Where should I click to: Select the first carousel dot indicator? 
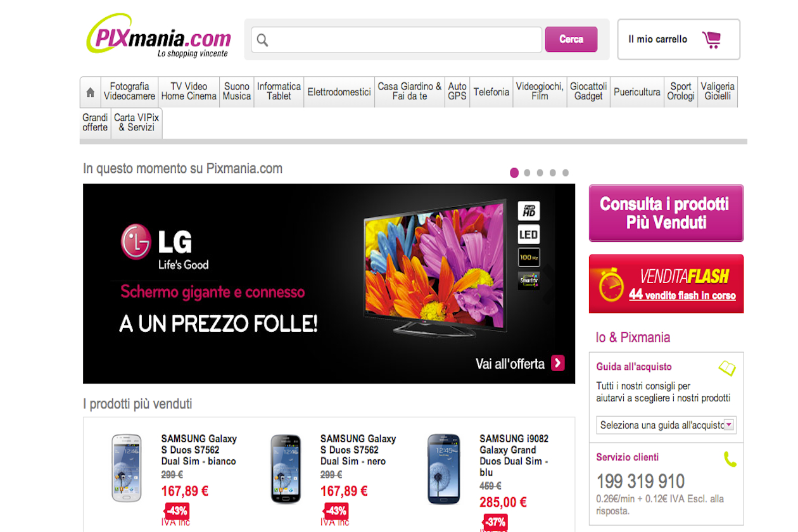coord(514,172)
